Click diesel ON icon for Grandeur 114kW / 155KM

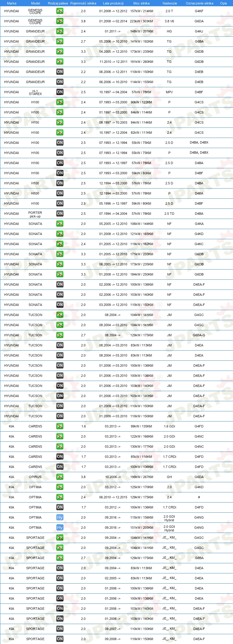[x=60, y=82]
